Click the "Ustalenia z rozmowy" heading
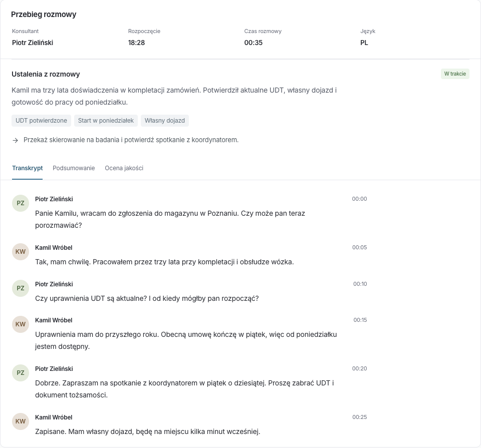 click(46, 74)
